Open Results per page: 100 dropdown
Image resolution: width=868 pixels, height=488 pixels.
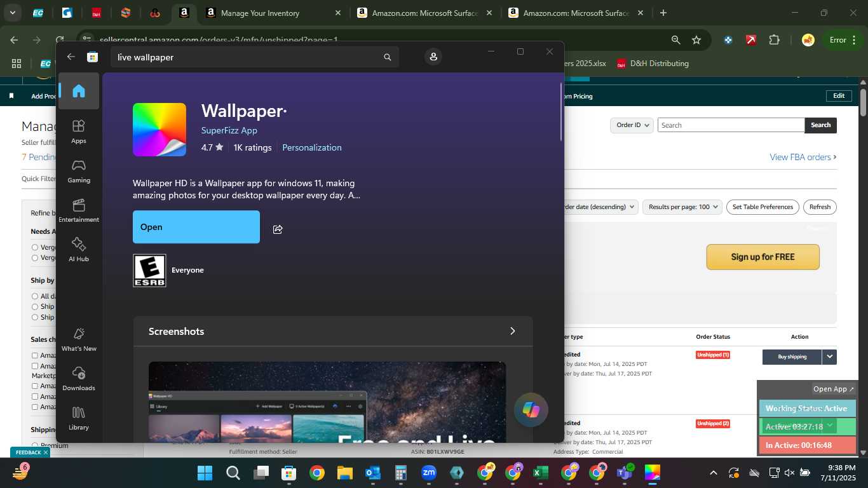[x=683, y=207]
